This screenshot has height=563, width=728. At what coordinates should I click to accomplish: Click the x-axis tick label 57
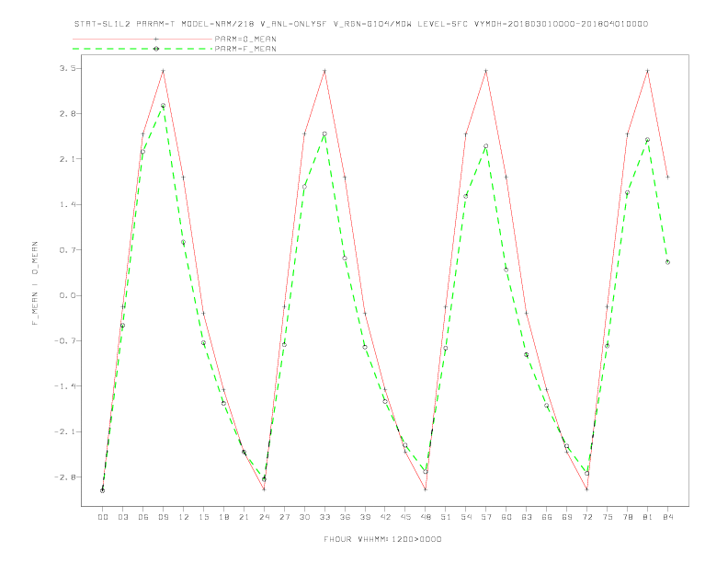(486, 517)
